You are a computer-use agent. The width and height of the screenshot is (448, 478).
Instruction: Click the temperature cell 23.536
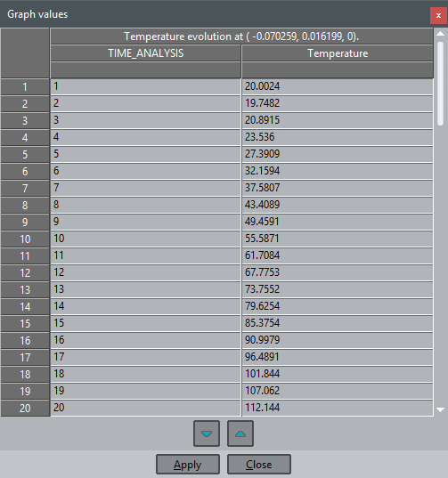[x=338, y=137]
